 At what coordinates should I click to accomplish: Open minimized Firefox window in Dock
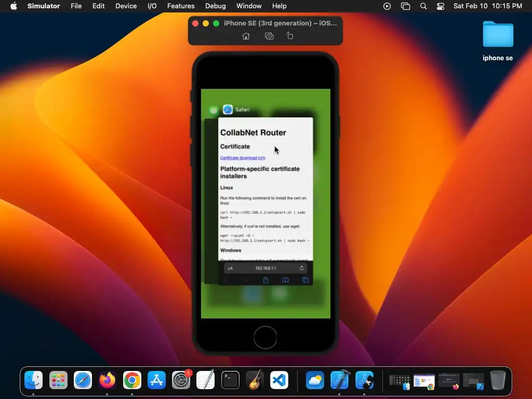click(x=449, y=381)
